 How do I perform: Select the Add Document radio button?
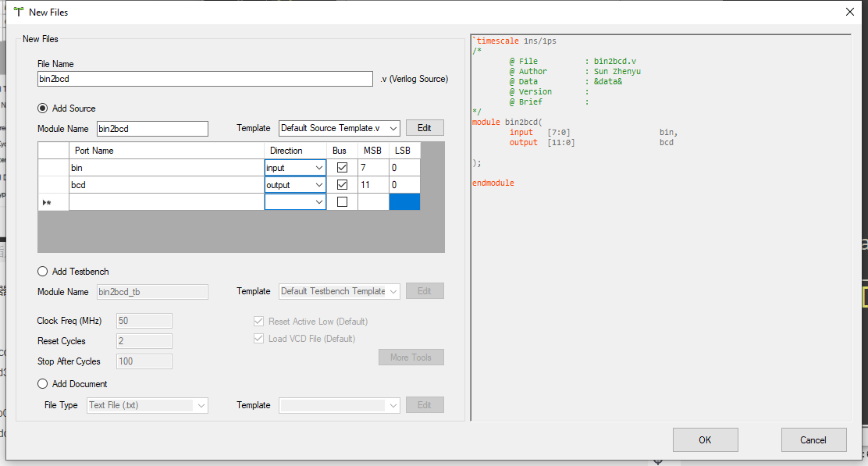43,383
